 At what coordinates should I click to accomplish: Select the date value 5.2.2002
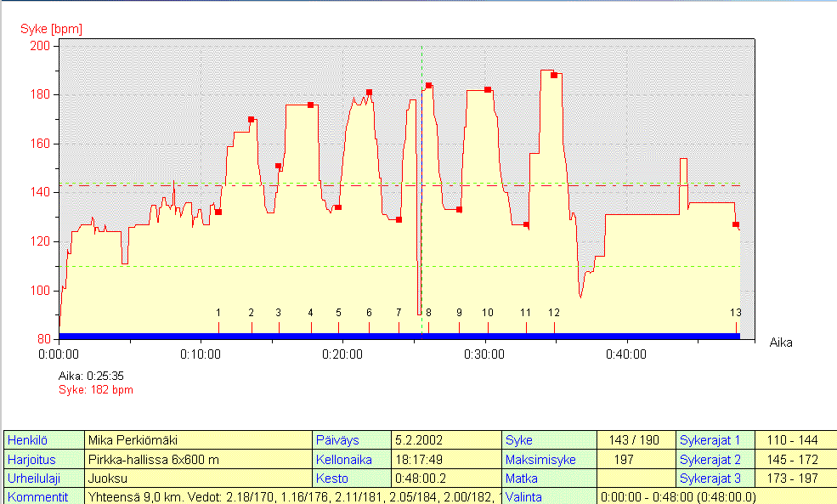(447, 440)
